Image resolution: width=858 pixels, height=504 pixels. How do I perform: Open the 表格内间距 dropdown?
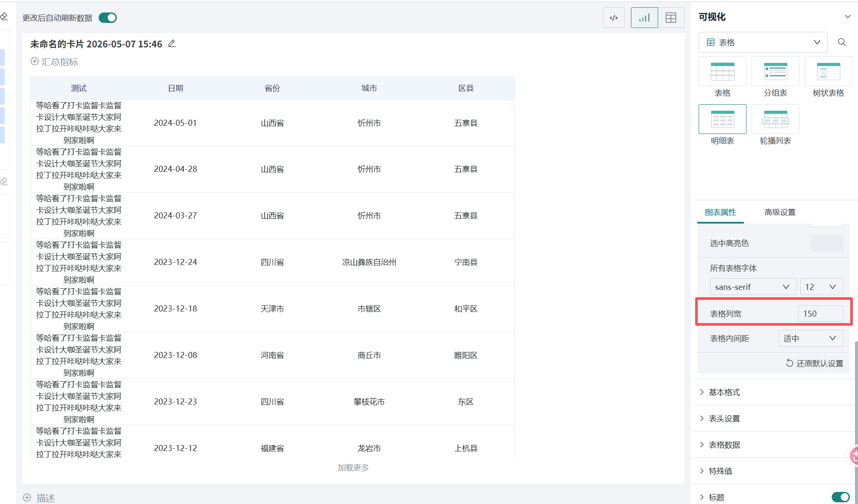(811, 338)
